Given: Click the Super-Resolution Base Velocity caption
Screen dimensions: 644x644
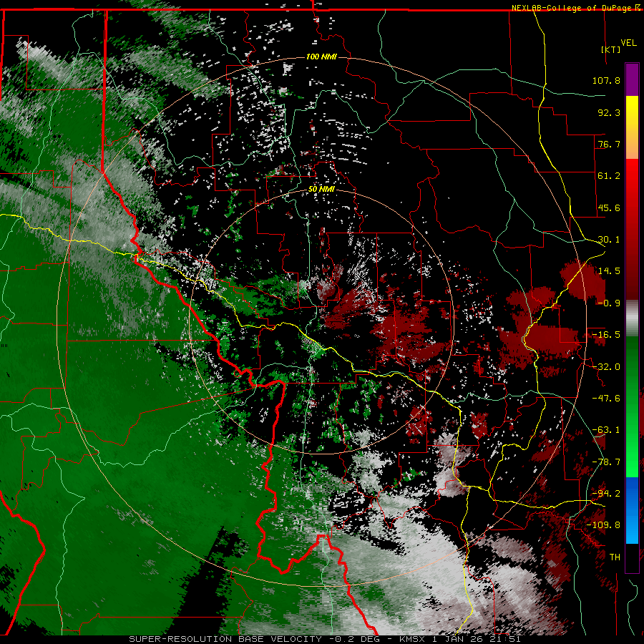Looking at the screenshot, I should tap(324, 639).
